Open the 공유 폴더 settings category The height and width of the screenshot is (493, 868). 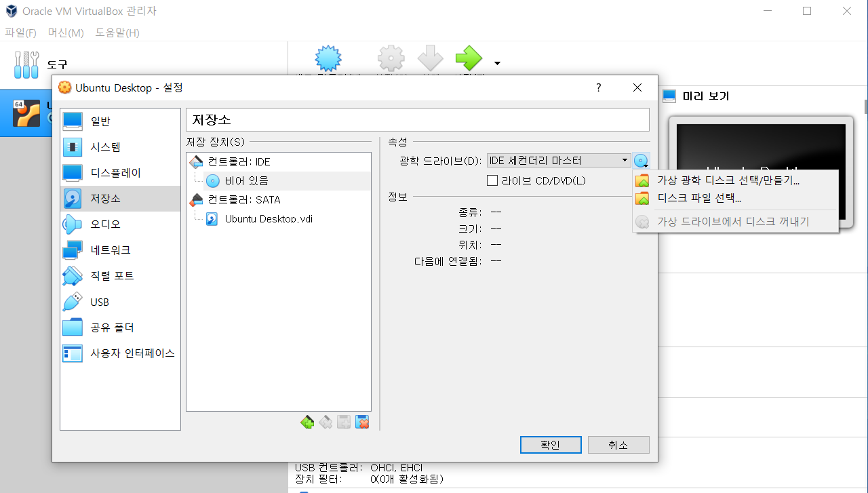[x=120, y=328]
